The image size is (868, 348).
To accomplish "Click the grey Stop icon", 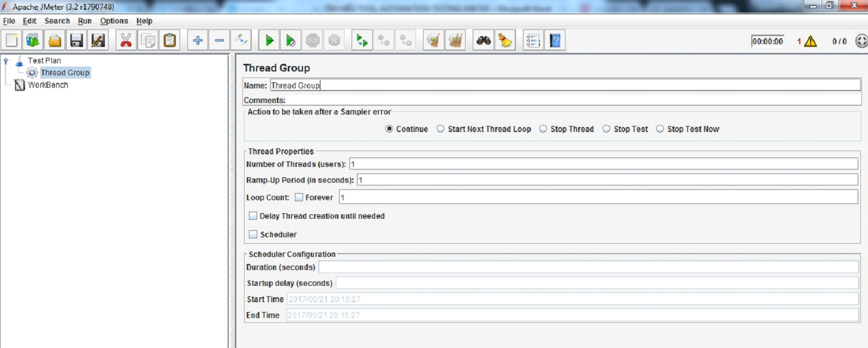I will pos(313,40).
